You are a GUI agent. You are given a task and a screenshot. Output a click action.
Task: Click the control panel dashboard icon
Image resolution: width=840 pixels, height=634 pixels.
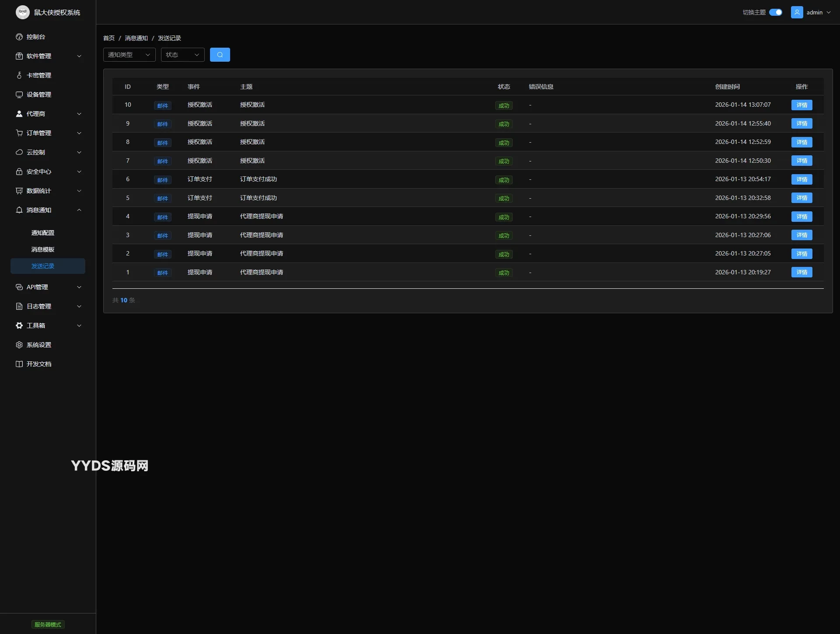[19, 37]
